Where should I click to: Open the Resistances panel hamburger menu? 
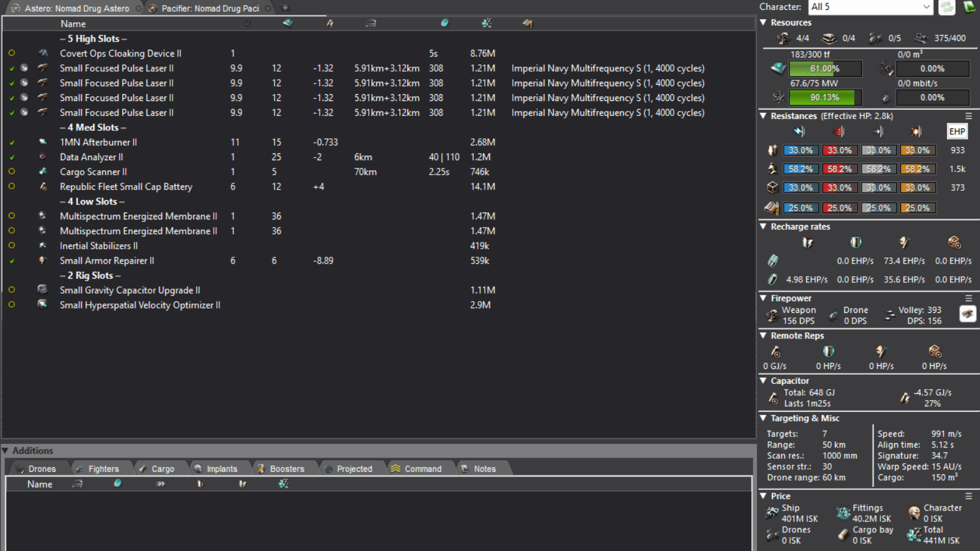(x=968, y=116)
